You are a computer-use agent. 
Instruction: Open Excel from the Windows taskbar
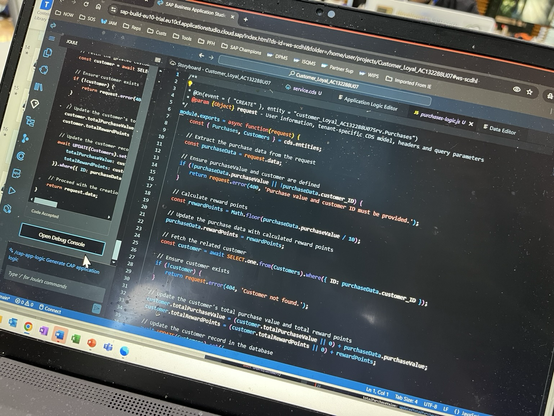[x=75, y=339]
